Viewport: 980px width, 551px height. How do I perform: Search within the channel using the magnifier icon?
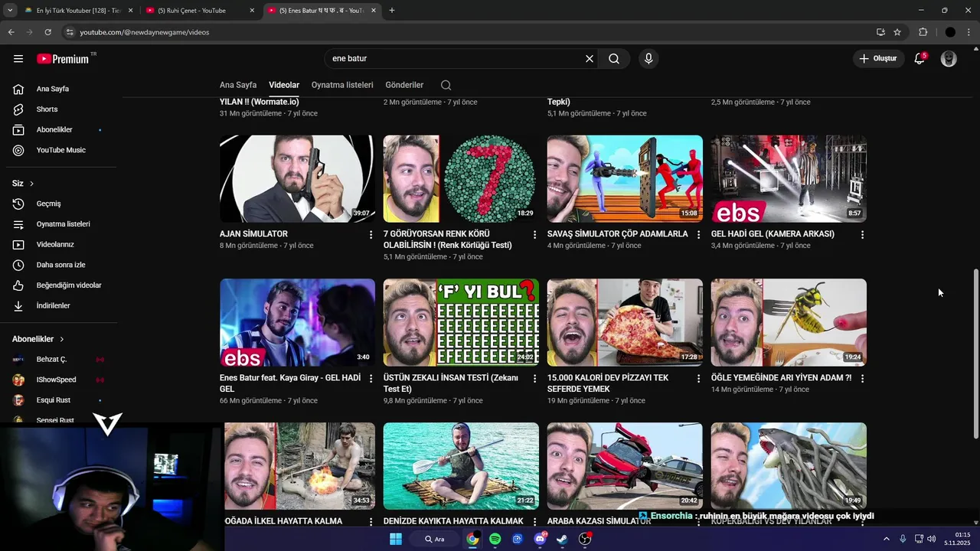click(446, 85)
